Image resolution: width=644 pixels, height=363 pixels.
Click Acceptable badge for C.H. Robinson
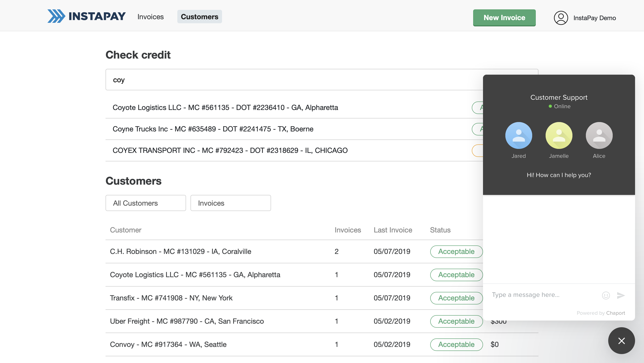[456, 252]
